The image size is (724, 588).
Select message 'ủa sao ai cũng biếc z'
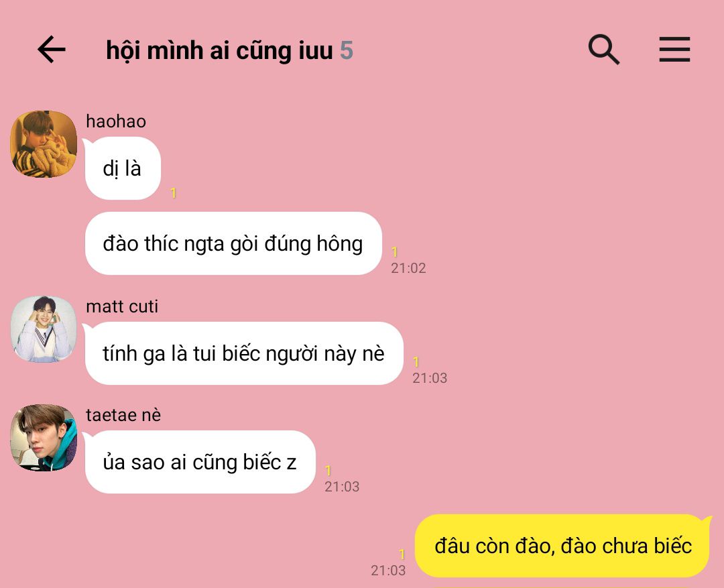(x=200, y=462)
